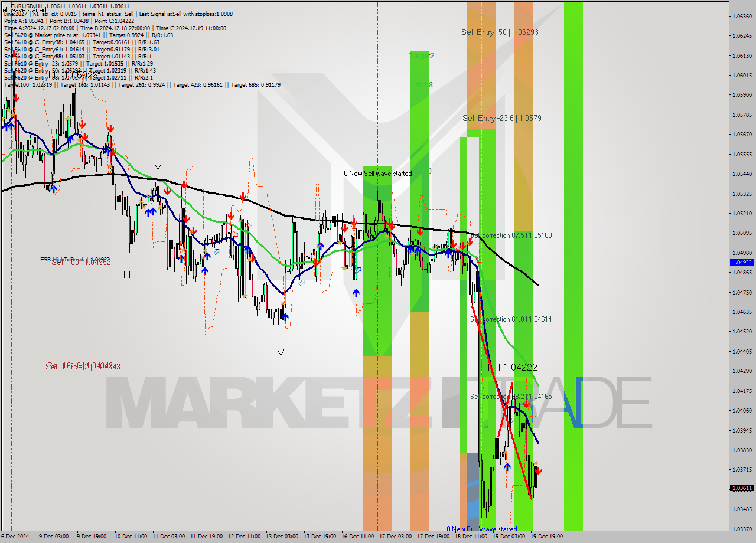
Task: Click the 'I I I' wave label
Action: [x=130, y=274]
